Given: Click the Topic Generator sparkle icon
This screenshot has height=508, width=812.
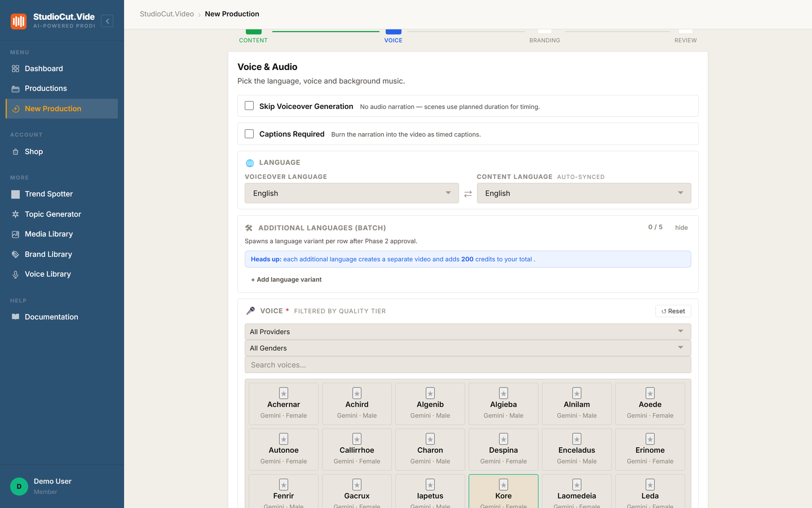Looking at the screenshot, I should tap(15, 214).
